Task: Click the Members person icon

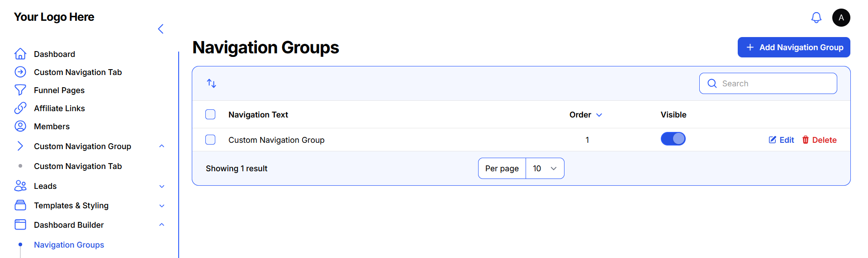Action: [20, 127]
